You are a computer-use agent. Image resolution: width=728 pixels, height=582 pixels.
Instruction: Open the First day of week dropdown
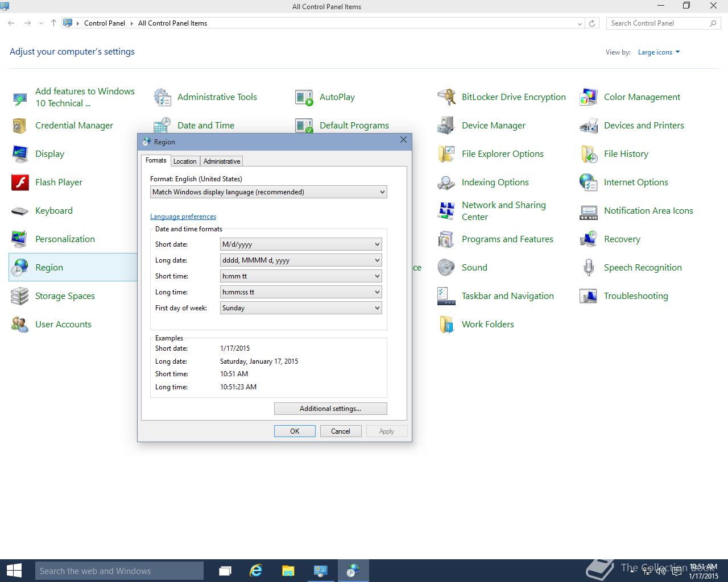pyautogui.click(x=300, y=308)
